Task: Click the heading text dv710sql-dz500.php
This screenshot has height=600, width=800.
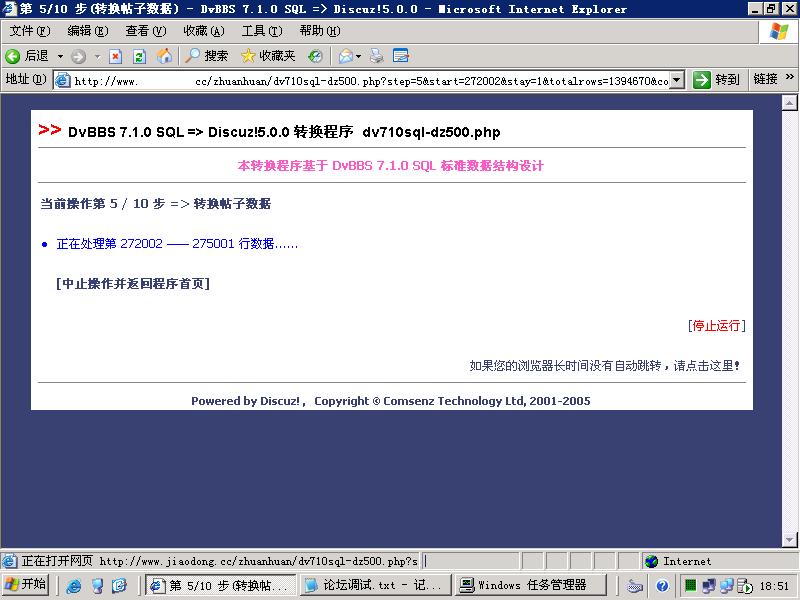Action: [431, 132]
